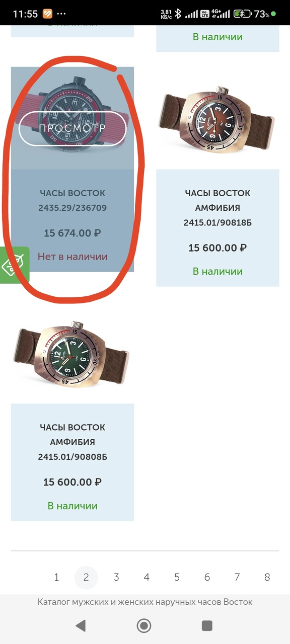Open Амфибия 2415.01/90818Б product title
The width and height of the screenshot is (290, 644).
[217, 208]
